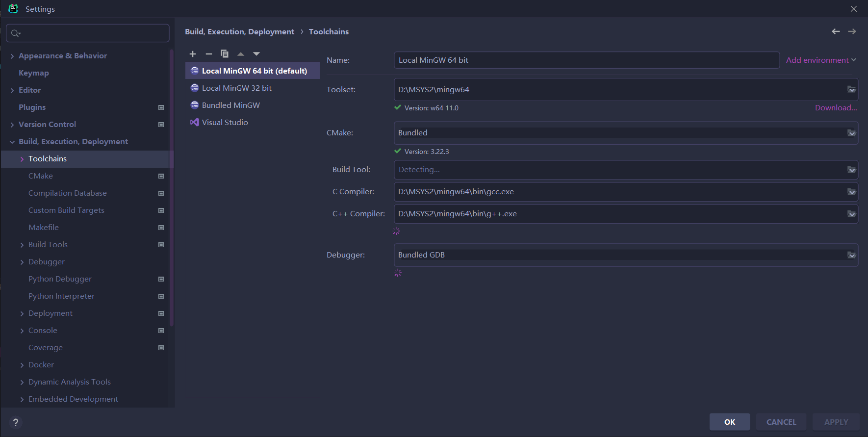
Task: Collapse Build, Execution, Deployment section
Action: tap(12, 142)
